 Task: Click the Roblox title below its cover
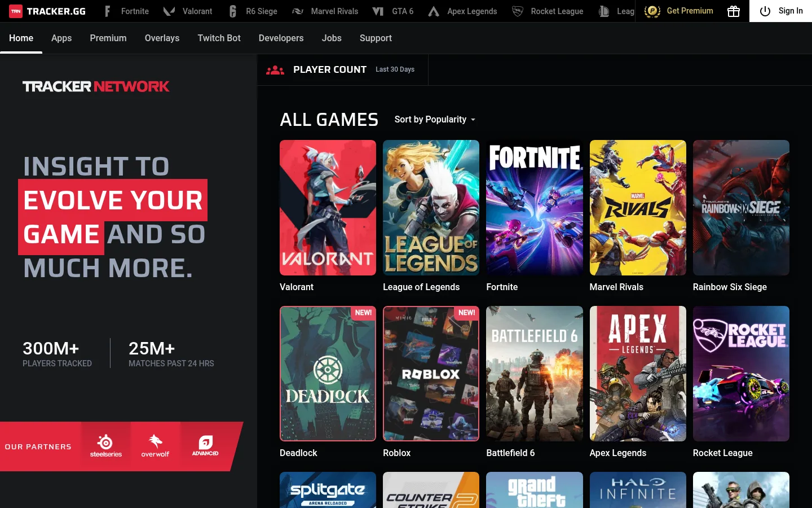point(397,453)
